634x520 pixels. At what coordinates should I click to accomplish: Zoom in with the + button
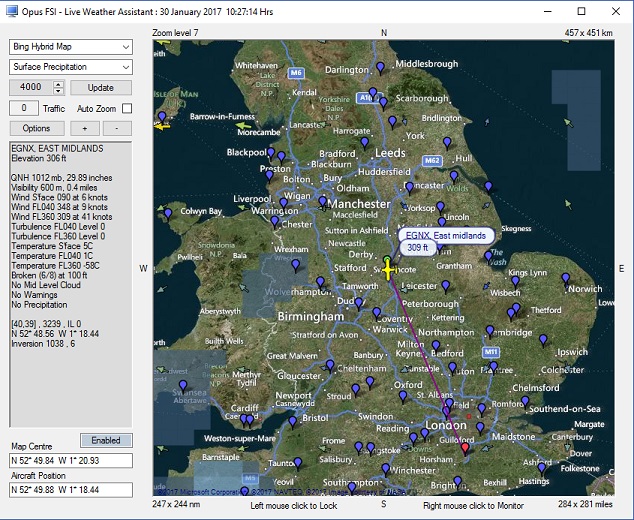click(x=85, y=129)
